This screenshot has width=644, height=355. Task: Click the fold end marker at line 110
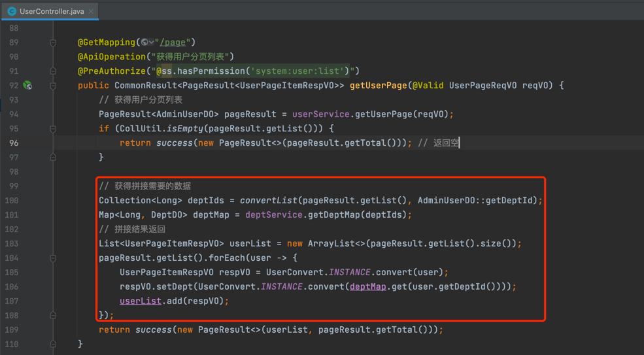[x=53, y=344]
